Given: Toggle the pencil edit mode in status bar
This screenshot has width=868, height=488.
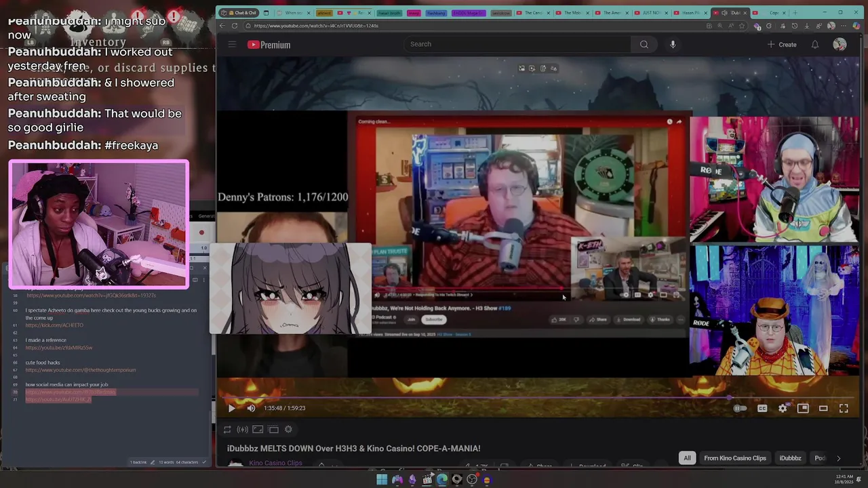Looking at the screenshot, I should tap(153, 462).
